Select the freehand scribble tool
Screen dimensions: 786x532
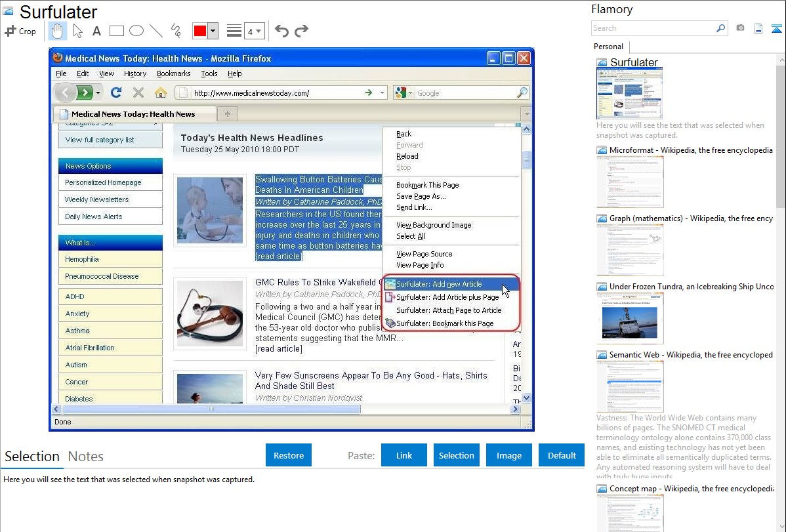pyautogui.click(x=176, y=31)
